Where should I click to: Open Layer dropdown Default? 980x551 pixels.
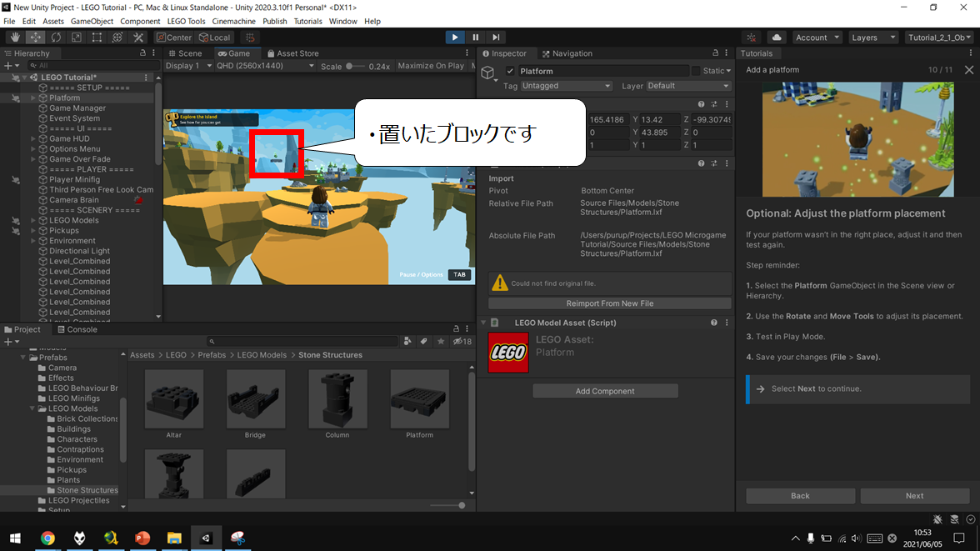tap(688, 86)
